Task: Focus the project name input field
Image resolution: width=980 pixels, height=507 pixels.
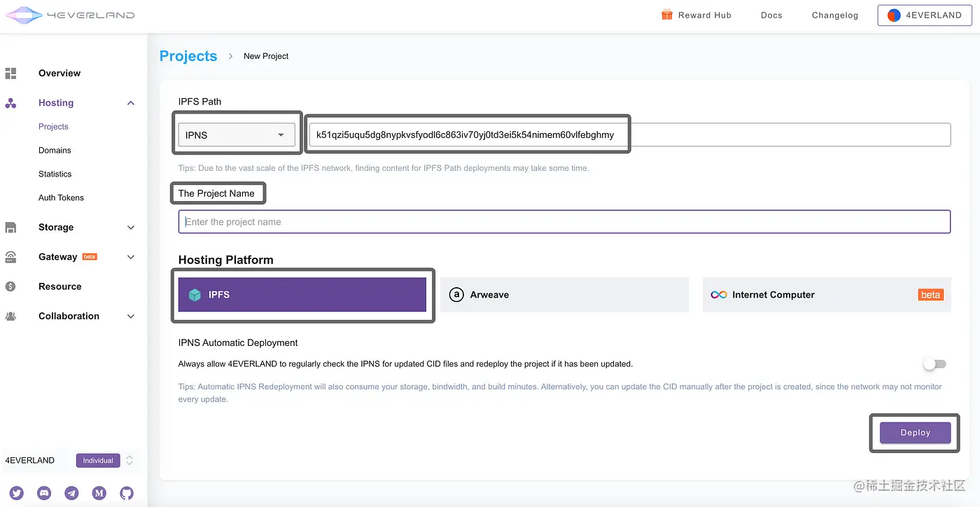Action: [564, 222]
